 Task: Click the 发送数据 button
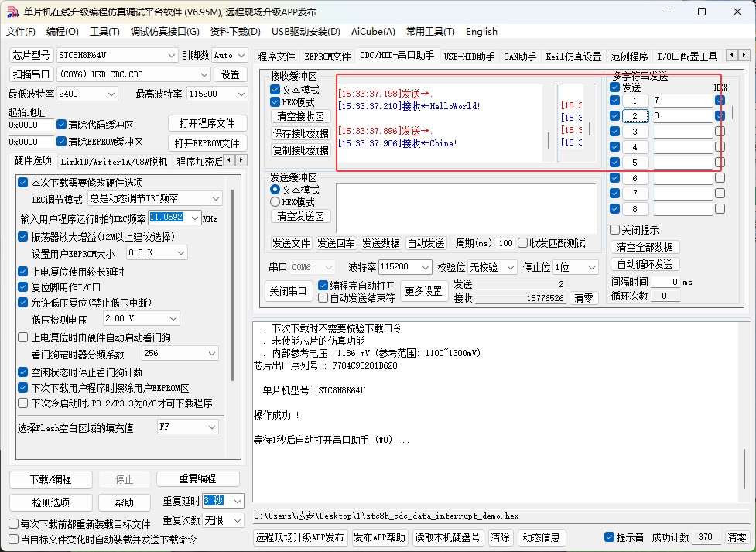[x=381, y=243]
